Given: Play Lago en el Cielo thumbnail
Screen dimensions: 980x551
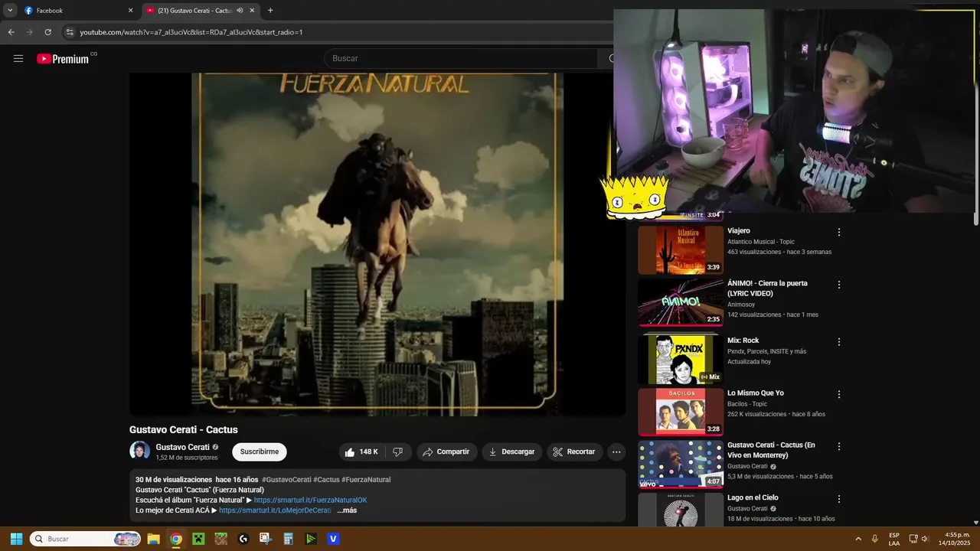Looking at the screenshot, I should 681,510.
